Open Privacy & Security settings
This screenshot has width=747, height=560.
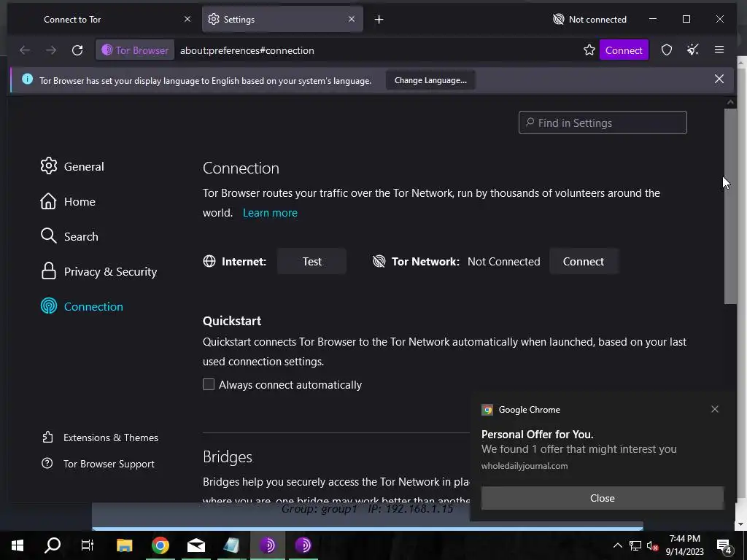click(98, 271)
